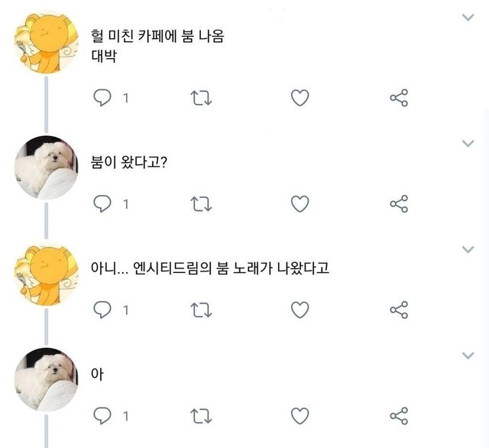Share the first tweet ending with 대박
Image resolution: width=489 pixels, height=448 pixels.
[x=399, y=98]
